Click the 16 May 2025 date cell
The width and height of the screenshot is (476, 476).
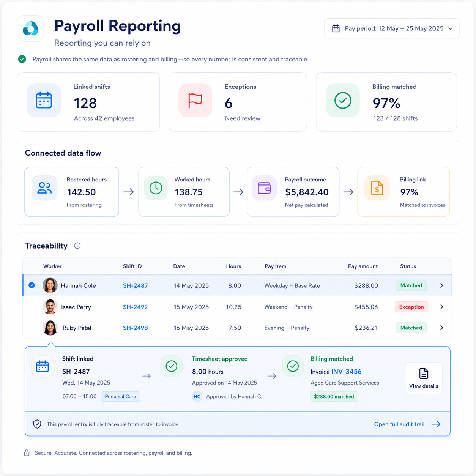pyautogui.click(x=191, y=328)
